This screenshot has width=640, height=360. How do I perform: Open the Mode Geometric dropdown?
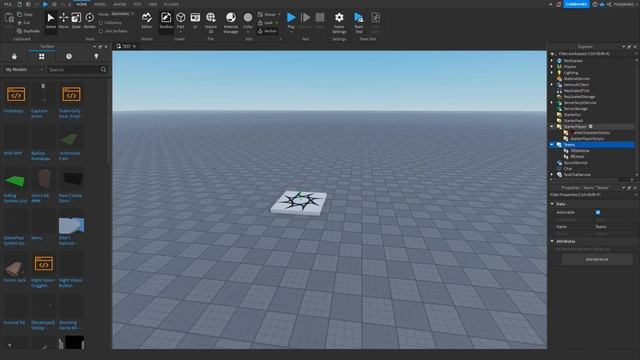click(x=122, y=14)
